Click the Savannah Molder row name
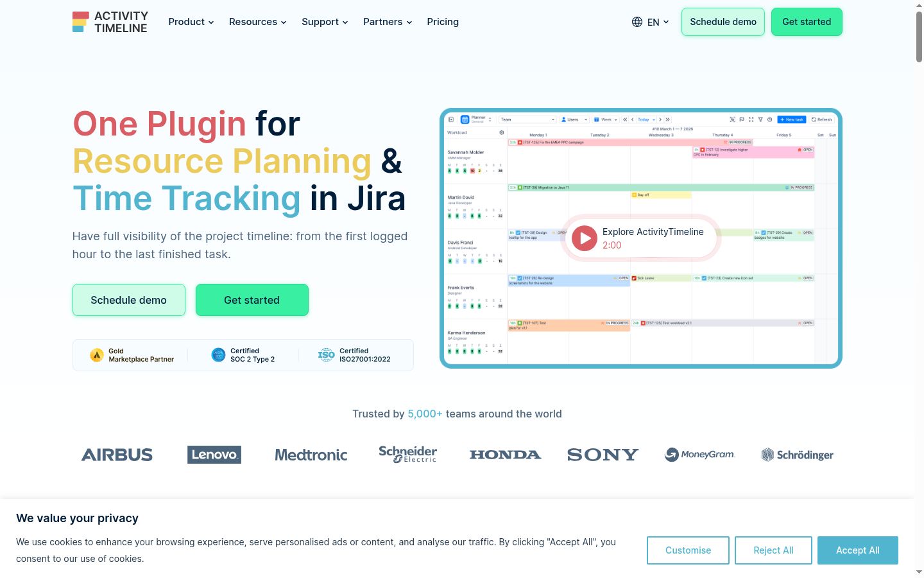The height and width of the screenshot is (578, 924). tap(466, 152)
